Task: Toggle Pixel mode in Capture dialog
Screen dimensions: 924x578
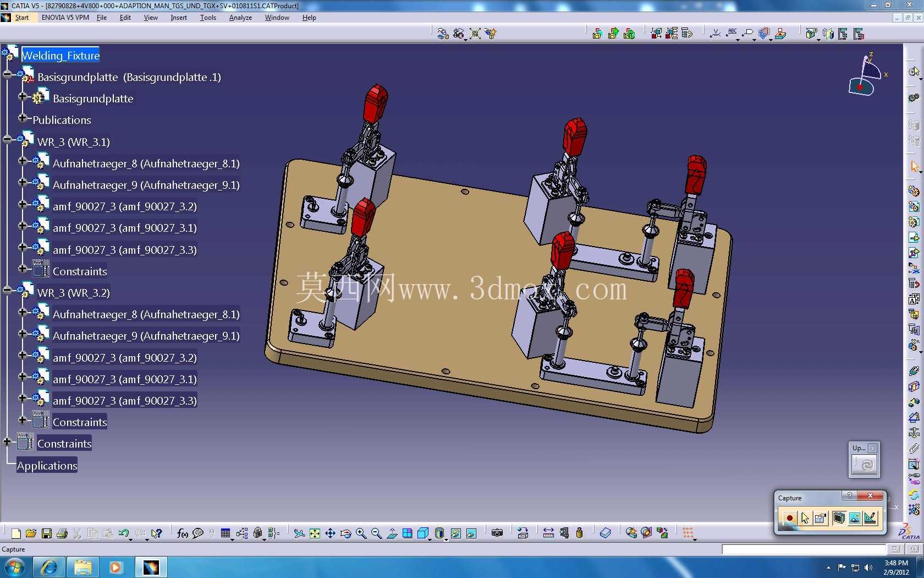Action: [x=854, y=518]
